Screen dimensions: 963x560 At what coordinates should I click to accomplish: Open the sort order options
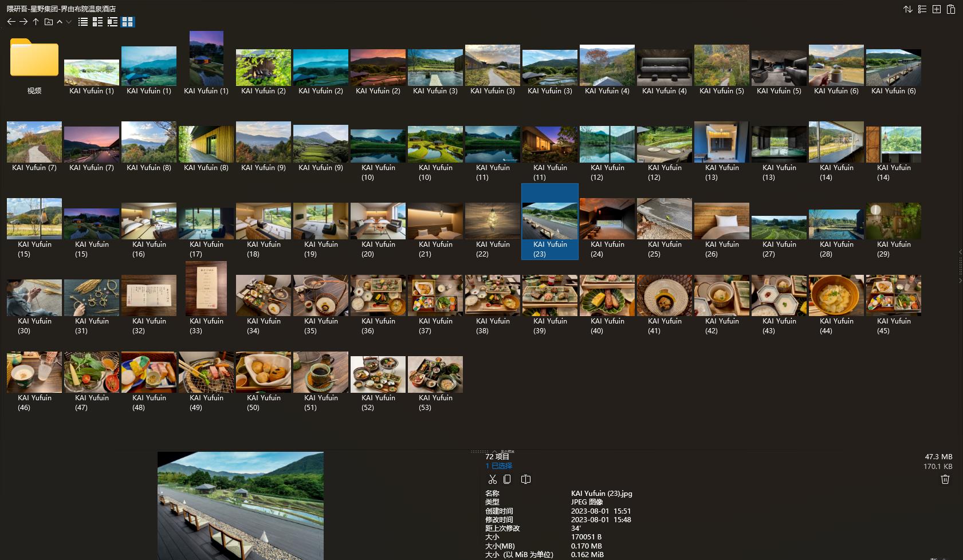tap(907, 9)
